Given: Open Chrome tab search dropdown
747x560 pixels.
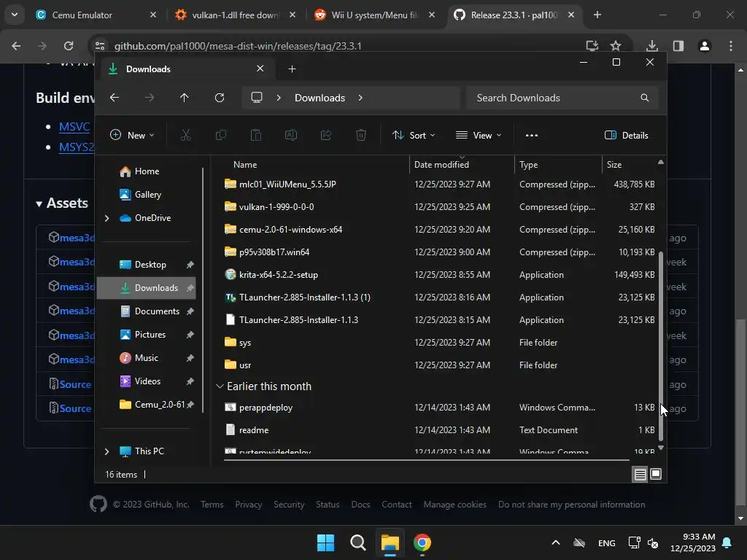Looking at the screenshot, I should [x=15, y=15].
